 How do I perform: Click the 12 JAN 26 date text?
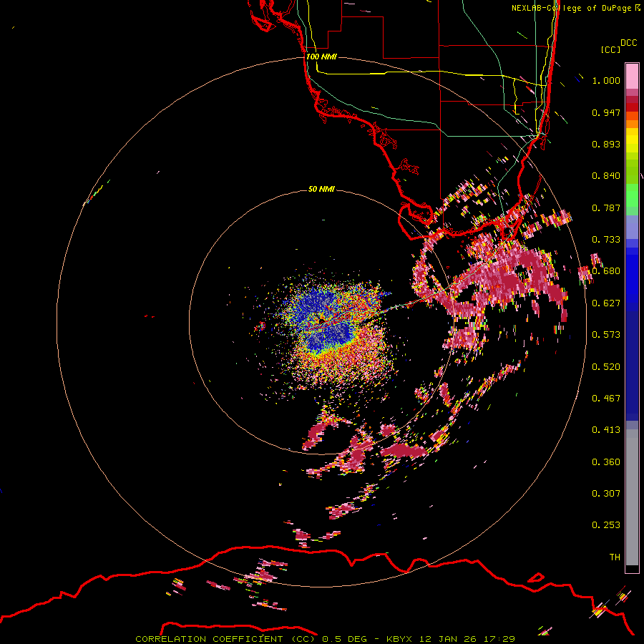tap(448, 639)
